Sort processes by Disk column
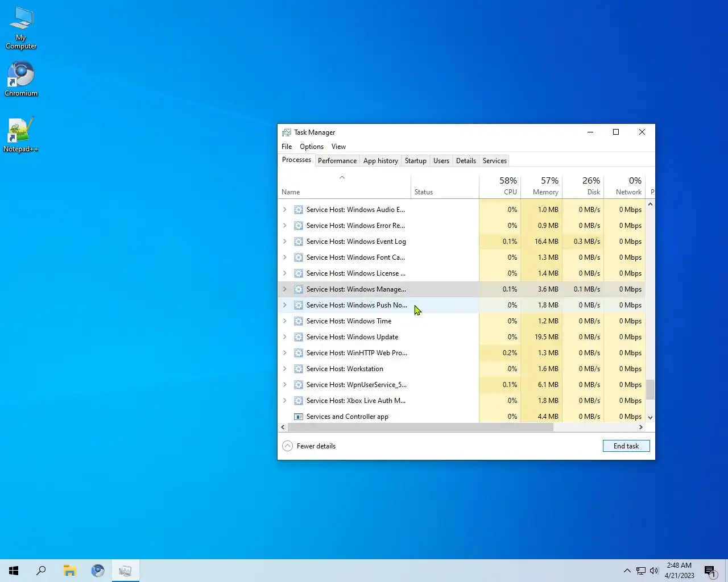Screen dimensions: 728x582 click(x=583, y=186)
